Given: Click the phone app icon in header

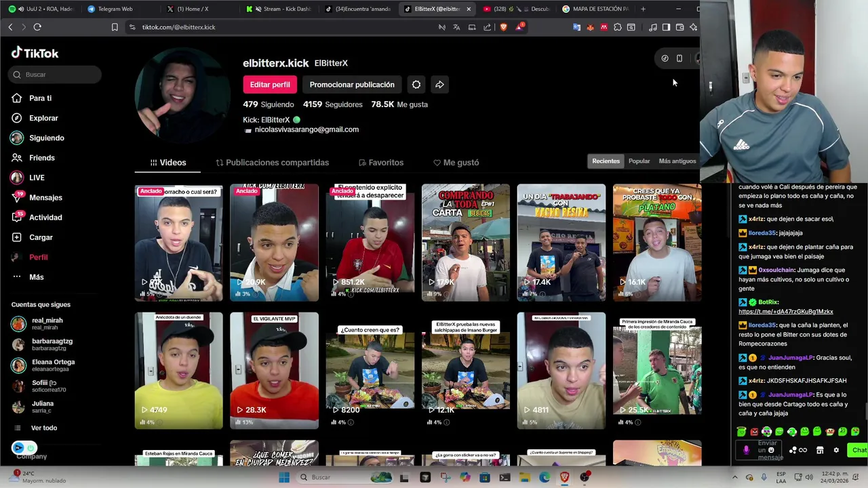Looking at the screenshot, I should click(679, 58).
